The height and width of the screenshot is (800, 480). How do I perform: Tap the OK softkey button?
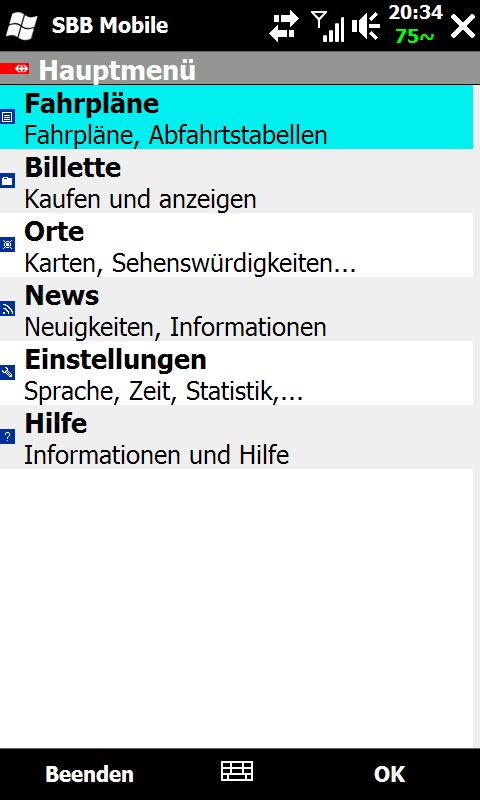(389, 774)
